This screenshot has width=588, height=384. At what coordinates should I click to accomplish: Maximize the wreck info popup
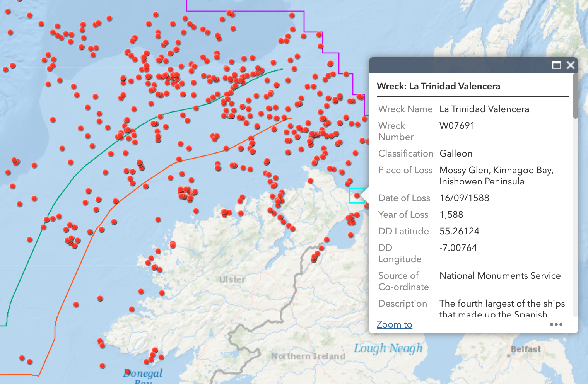pyautogui.click(x=556, y=65)
